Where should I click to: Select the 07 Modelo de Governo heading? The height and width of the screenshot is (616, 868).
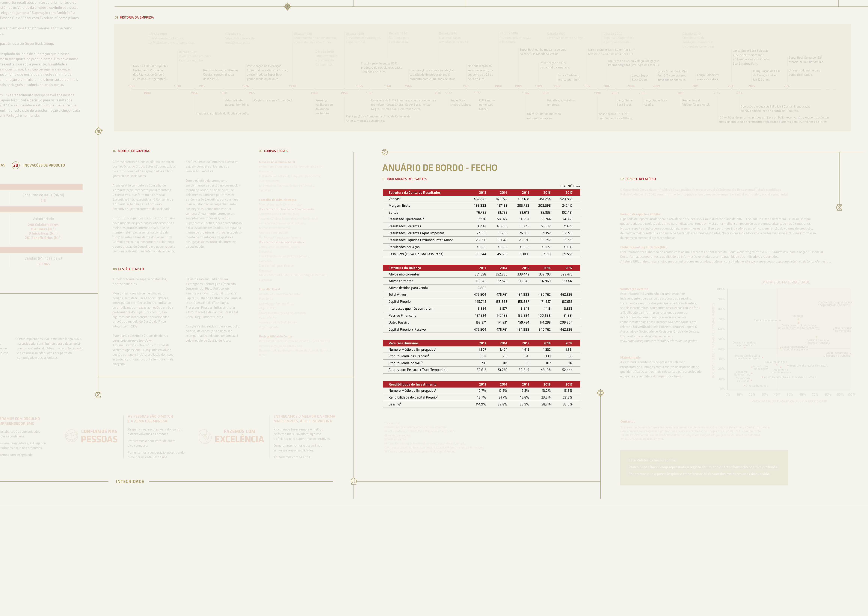click(x=132, y=151)
